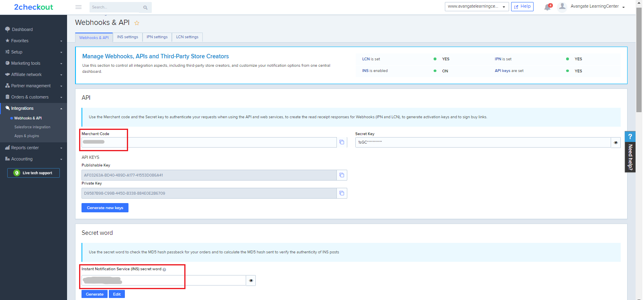Screen dimensions: 644x300
Task: Click the user avatar icon
Action: pos(562,6)
